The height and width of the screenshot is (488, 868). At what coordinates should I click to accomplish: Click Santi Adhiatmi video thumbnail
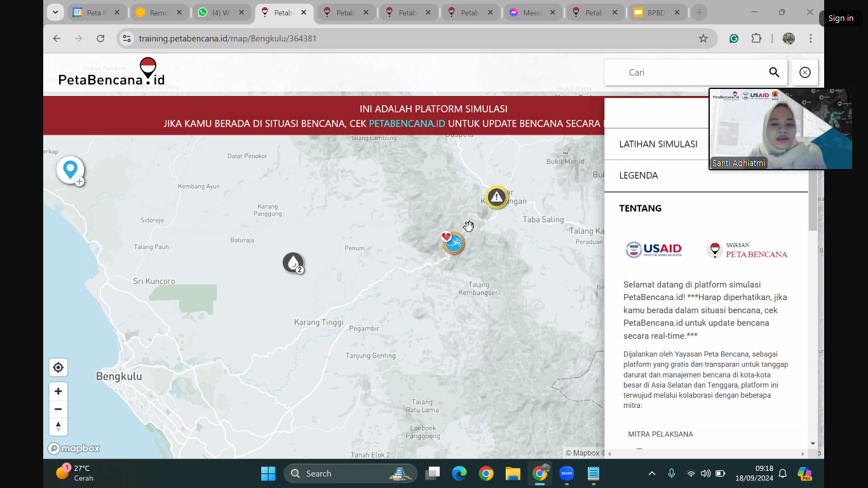[x=780, y=129]
